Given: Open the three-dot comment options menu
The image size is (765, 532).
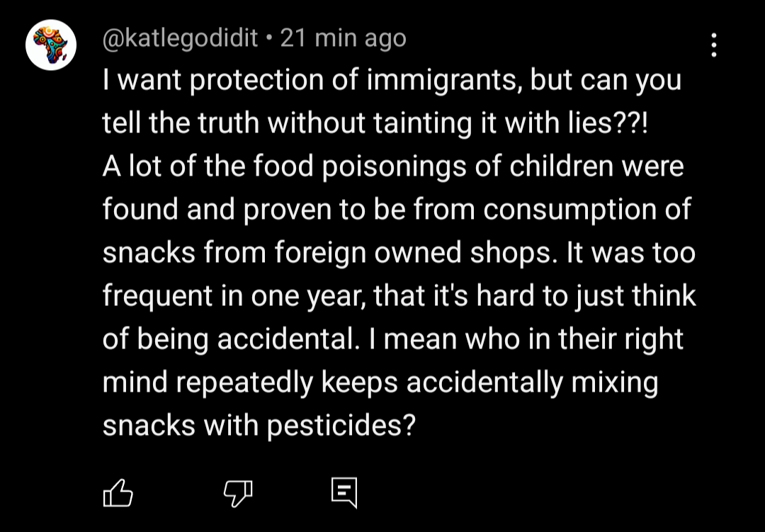Looking at the screenshot, I should pyautogui.click(x=714, y=45).
